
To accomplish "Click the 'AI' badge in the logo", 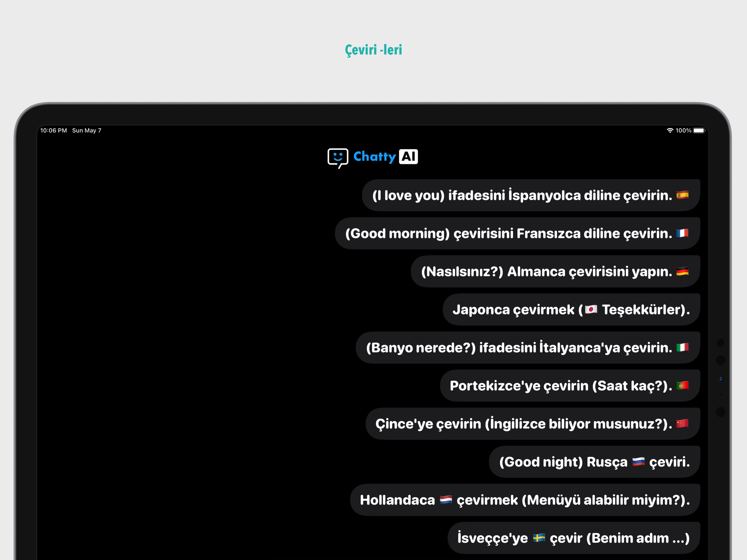I will [x=408, y=157].
